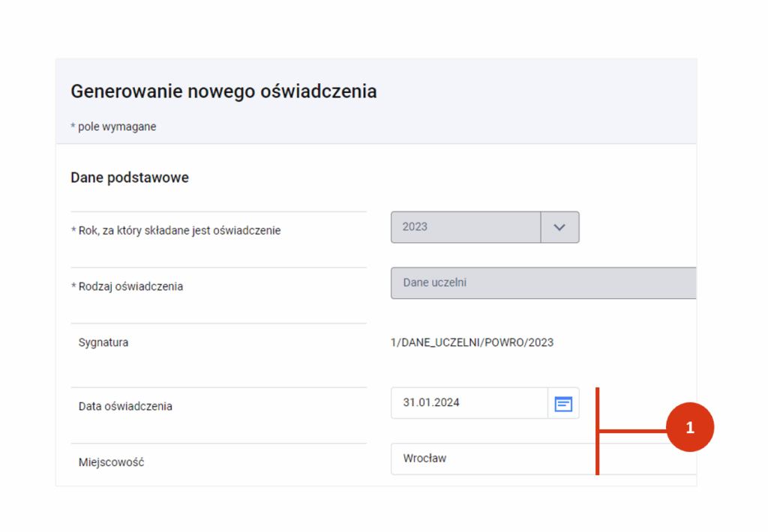Click the Miejscowość input containing Wrocław

point(543,459)
